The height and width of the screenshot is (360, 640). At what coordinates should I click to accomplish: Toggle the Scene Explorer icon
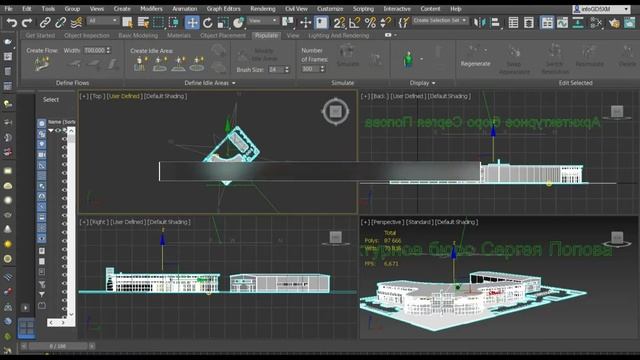[x=513, y=22]
